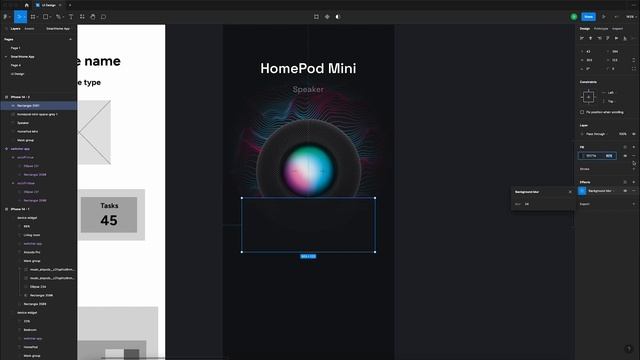Start presentation with the play icon
640x360 pixels.
tap(604, 17)
